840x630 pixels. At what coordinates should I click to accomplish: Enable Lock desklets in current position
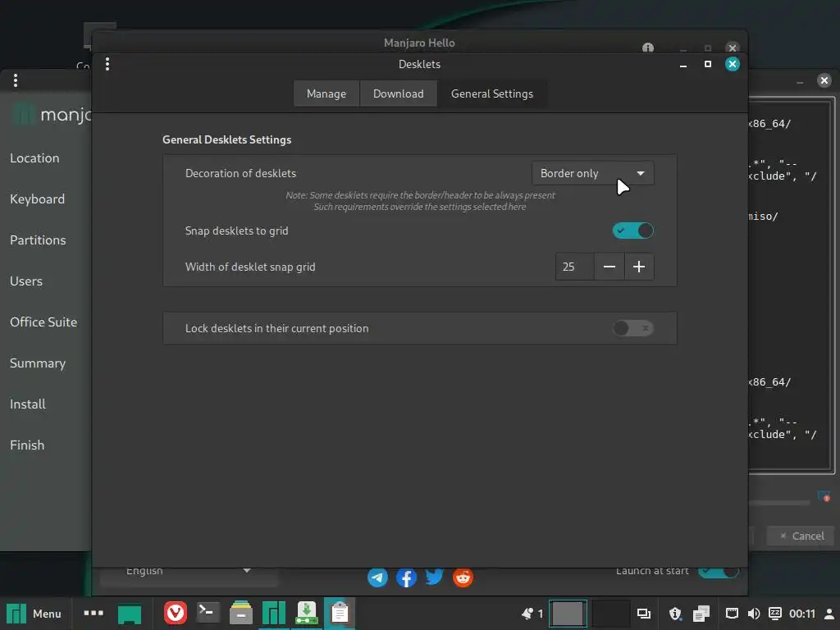pos(632,328)
